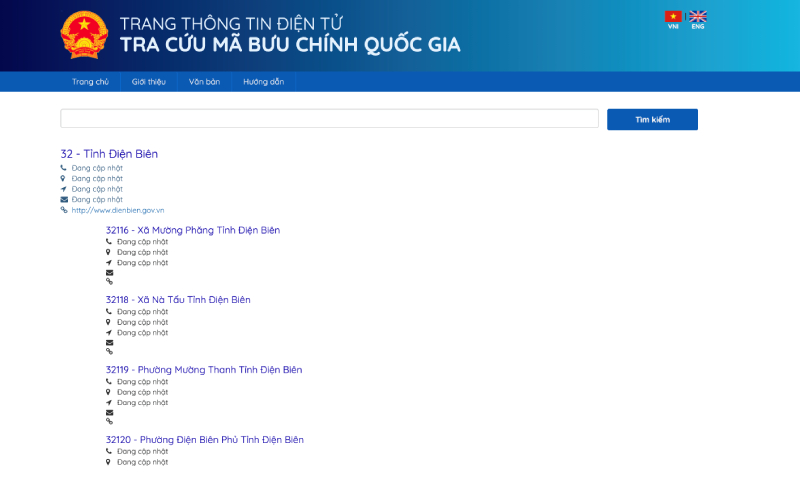The width and height of the screenshot is (800, 500).
Task: Select the page title TRA CỨU MÃ BƯU CHÍNH QUỐC GIA
Action: (290, 45)
